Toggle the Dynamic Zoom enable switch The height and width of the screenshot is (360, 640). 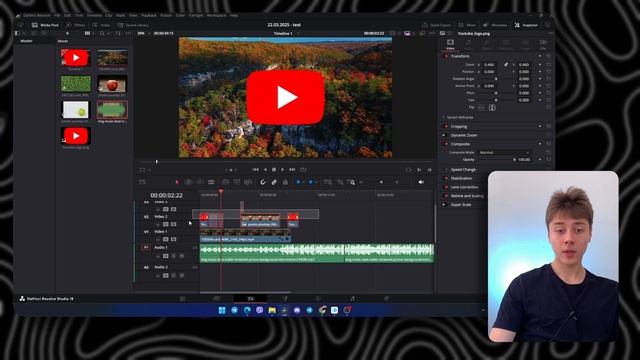pyautogui.click(x=444, y=135)
